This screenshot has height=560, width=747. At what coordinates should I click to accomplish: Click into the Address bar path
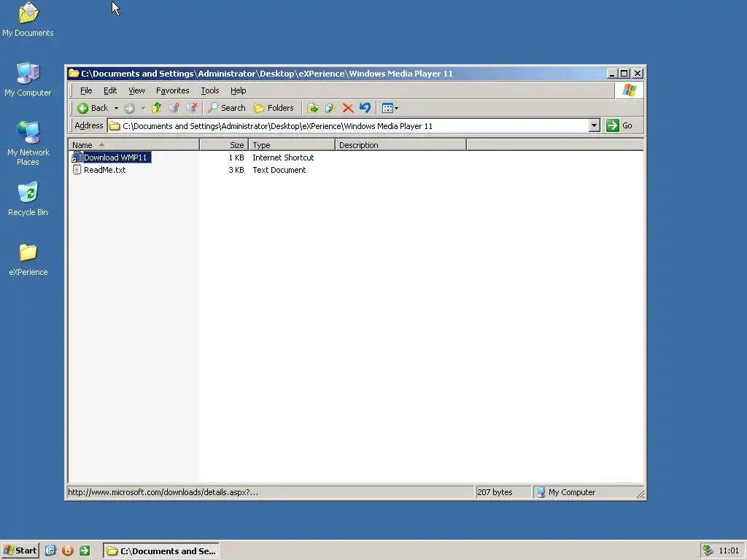(348, 126)
